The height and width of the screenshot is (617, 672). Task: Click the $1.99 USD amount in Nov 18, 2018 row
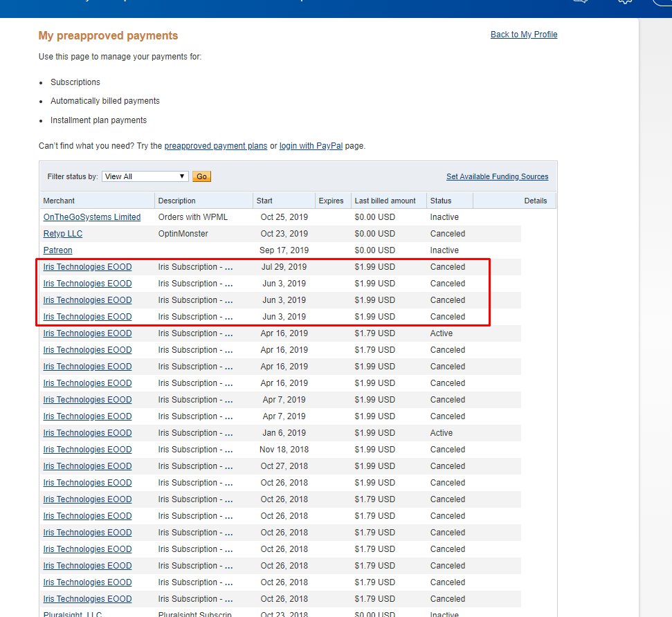[x=375, y=450]
